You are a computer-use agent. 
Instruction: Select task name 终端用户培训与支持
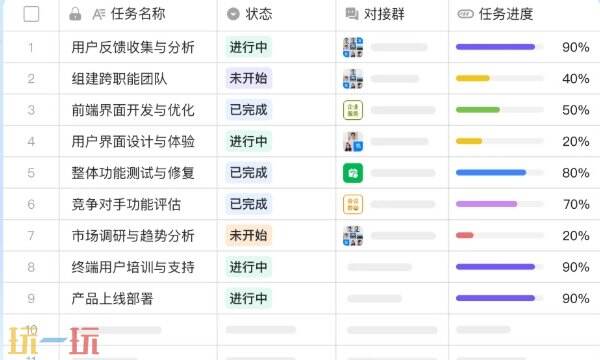click(133, 267)
